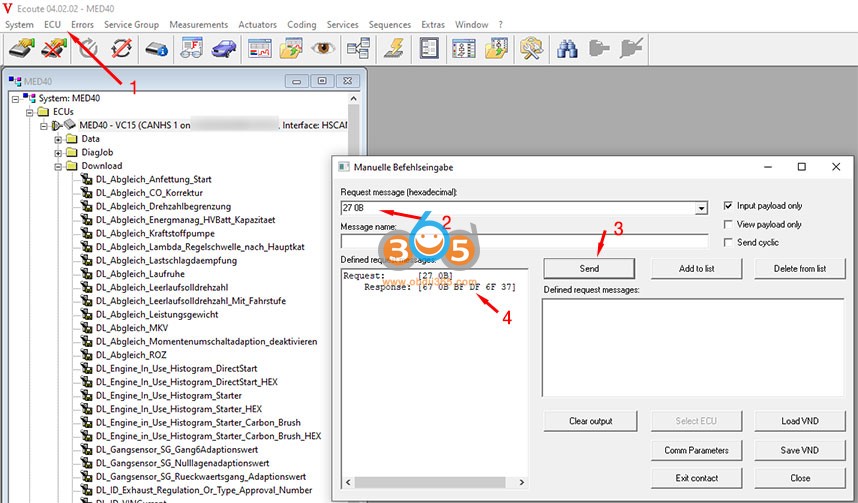Open the System menu
This screenshot has width=858, height=503.
(19, 25)
